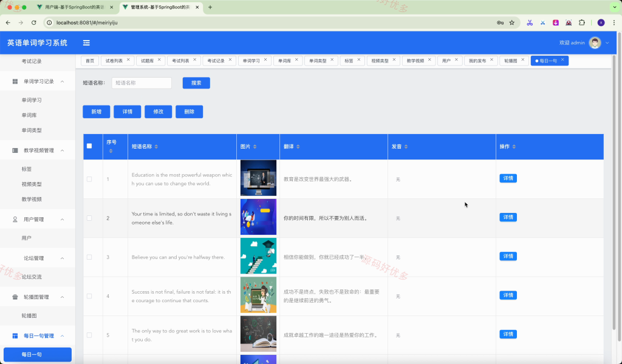This screenshot has height=364, width=622.
Task: Select the checkbox for row 1
Action: [89, 179]
